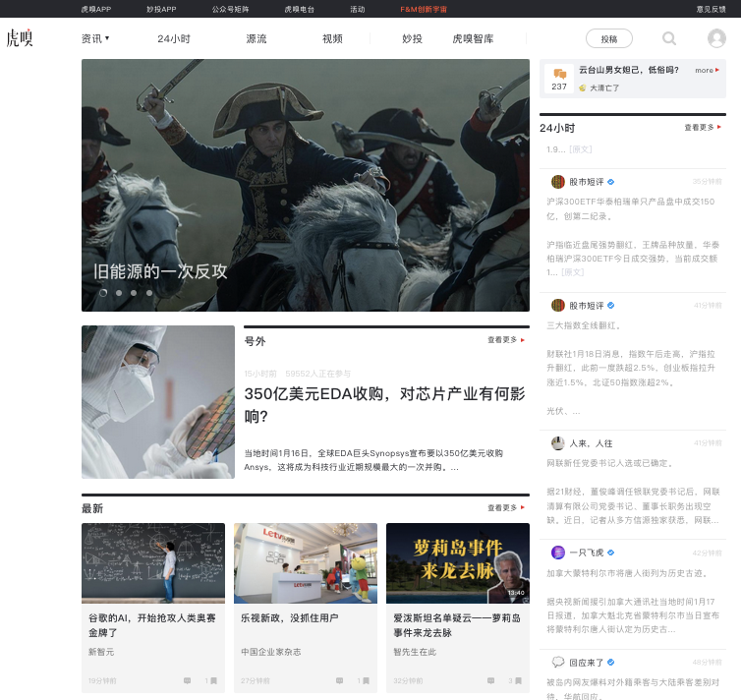Open 爱泼斯坦名单疑云 article title

(x=457, y=625)
